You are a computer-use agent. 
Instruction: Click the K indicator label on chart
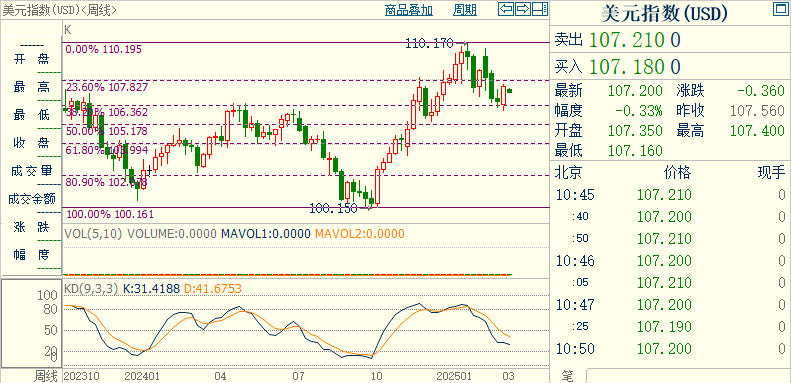click(x=68, y=30)
